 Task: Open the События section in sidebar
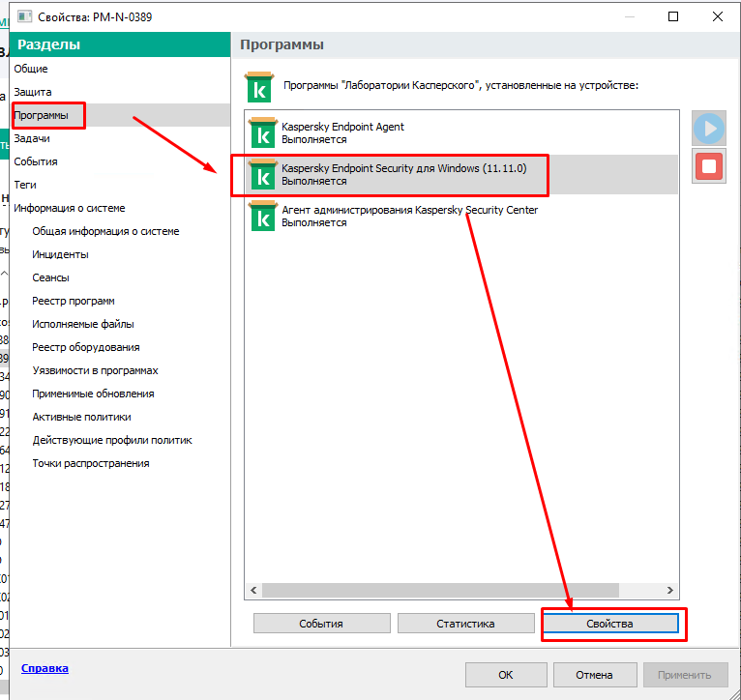(x=36, y=161)
